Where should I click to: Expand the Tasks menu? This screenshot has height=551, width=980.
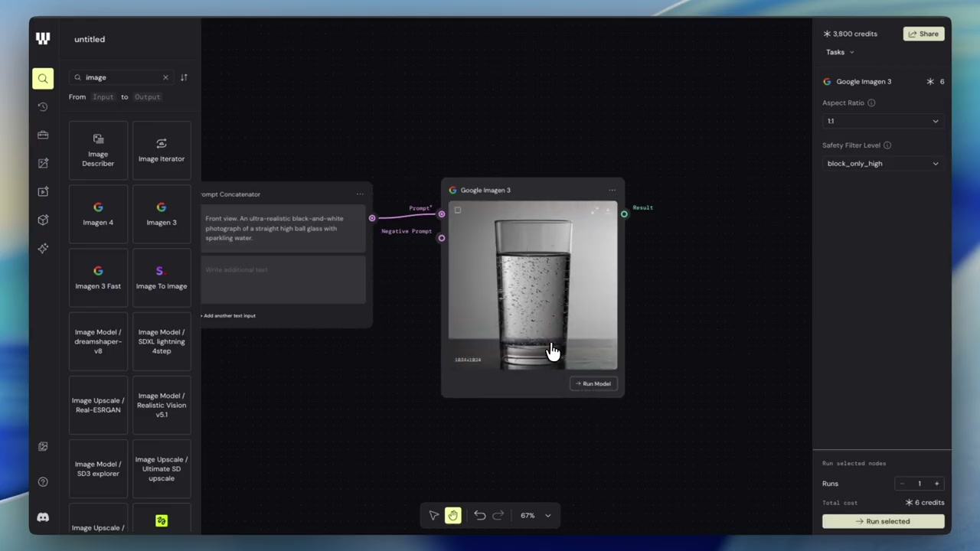coord(840,52)
